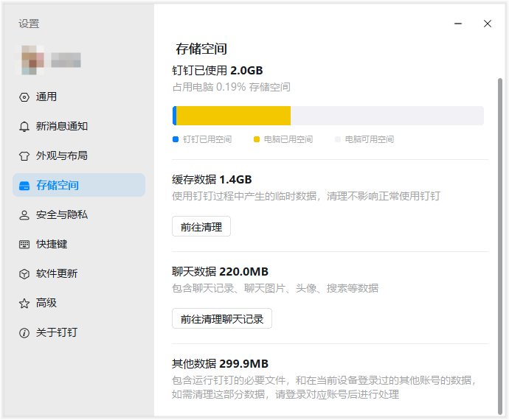Image resolution: width=509 pixels, height=420 pixels.
Task: Click the bell icon for notifications
Action: tap(24, 127)
